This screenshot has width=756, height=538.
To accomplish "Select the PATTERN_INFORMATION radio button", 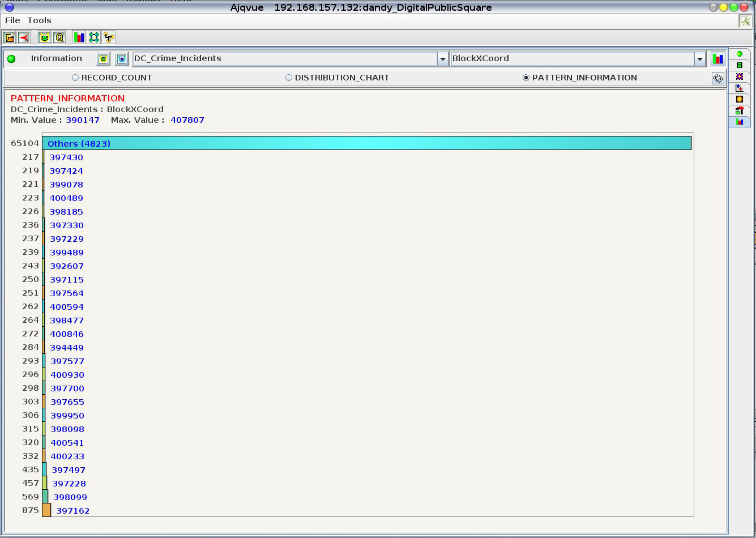I will tap(526, 78).
